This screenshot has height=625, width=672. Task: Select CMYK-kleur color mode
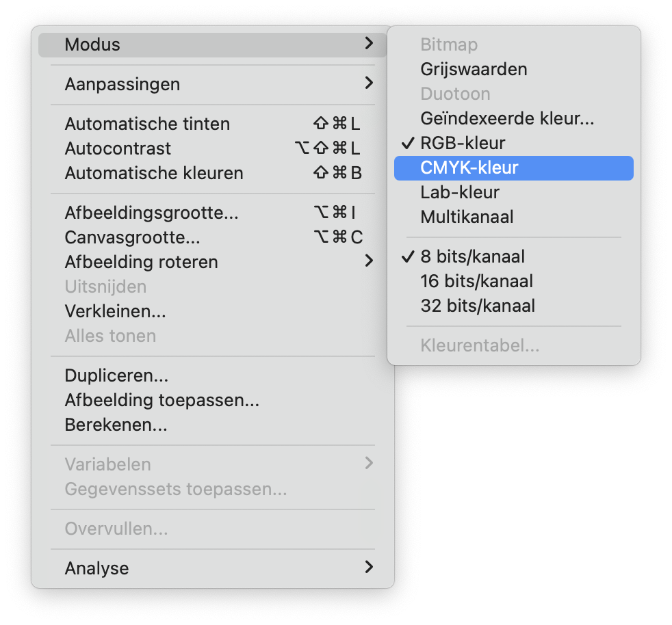pyautogui.click(x=469, y=168)
